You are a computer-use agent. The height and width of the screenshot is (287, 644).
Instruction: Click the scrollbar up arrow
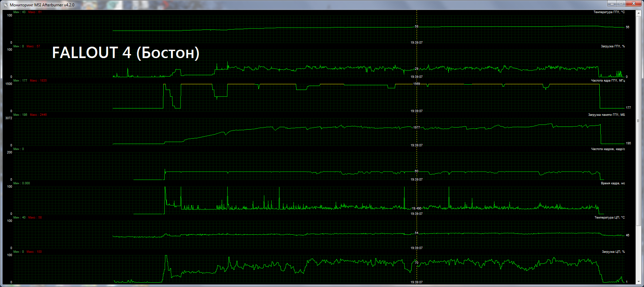(639, 13)
